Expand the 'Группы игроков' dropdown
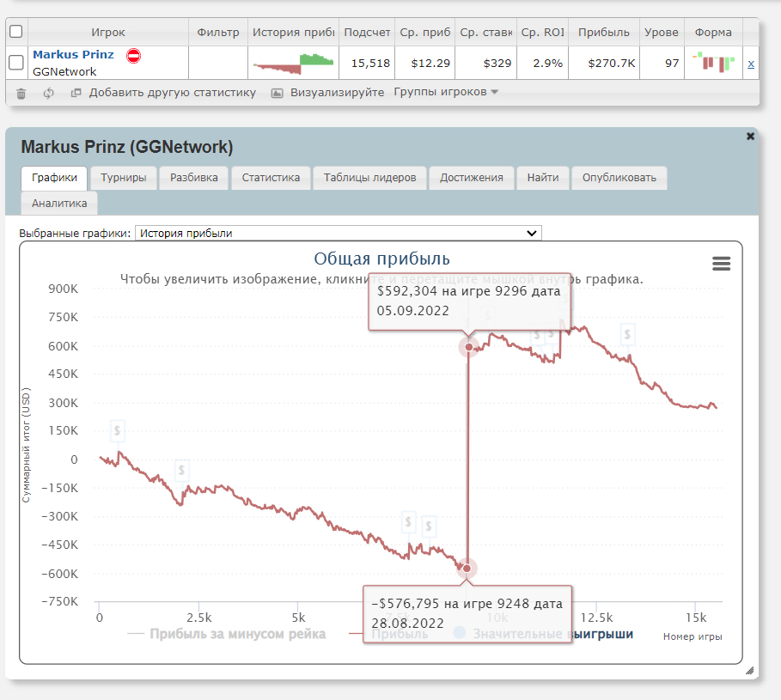The width and height of the screenshot is (781, 700). click(x=445, y=92)
